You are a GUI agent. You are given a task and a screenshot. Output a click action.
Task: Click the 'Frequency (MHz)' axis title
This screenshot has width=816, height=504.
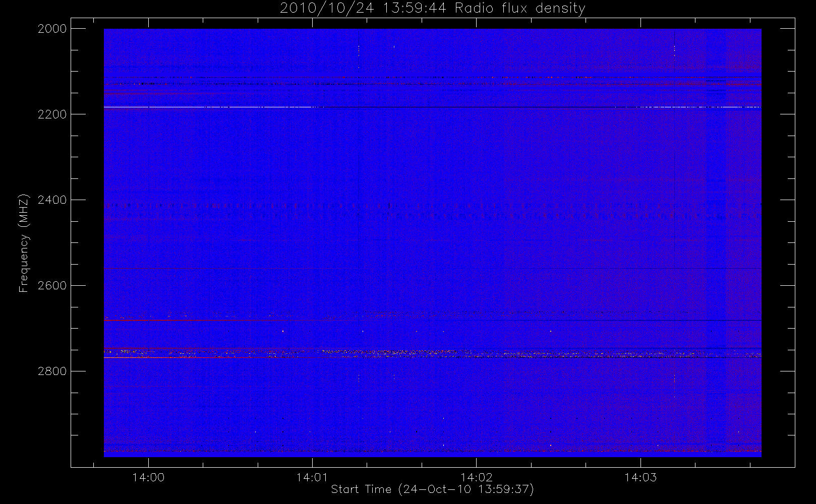tap(24, 243)
